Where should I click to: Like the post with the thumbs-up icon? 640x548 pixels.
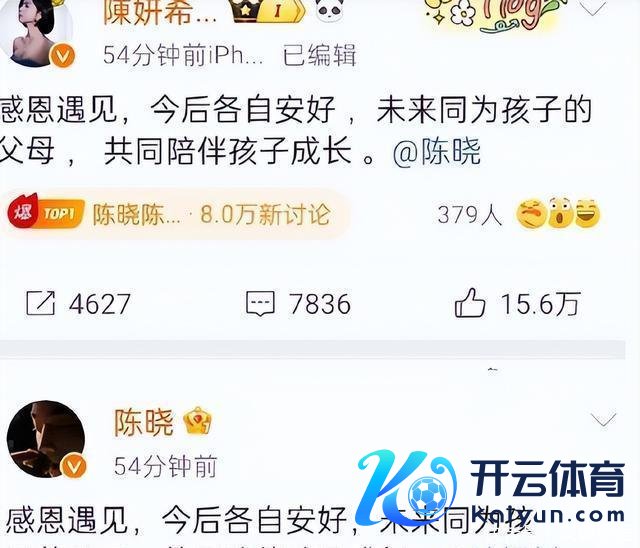470,303
